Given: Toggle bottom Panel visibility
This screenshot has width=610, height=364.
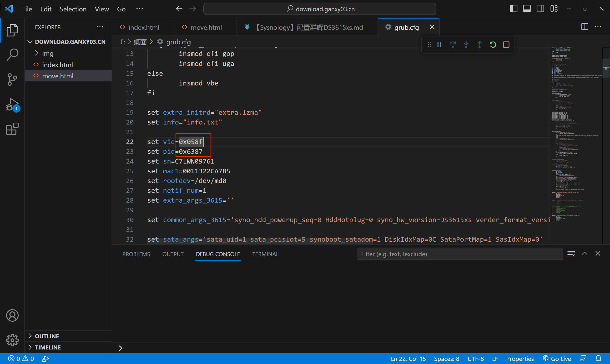Looking at the screenshot, I should click(x=527, y=9).
